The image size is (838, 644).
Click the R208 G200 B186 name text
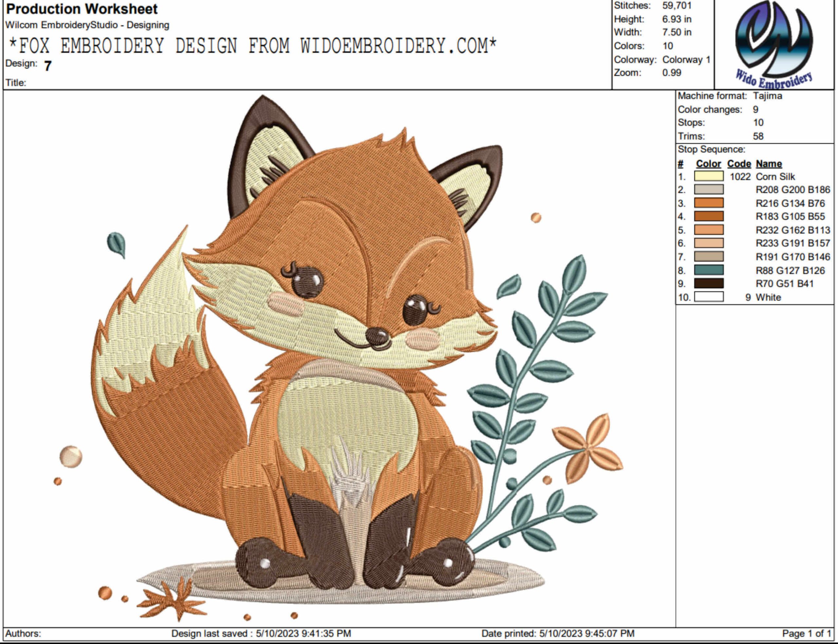[793, 190]
